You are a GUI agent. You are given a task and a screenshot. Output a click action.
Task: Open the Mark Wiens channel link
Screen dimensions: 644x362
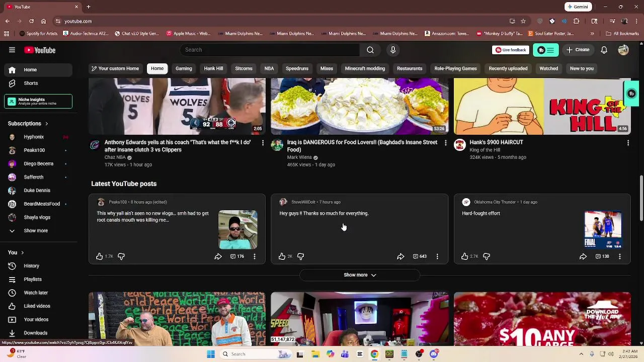[299, 157]
